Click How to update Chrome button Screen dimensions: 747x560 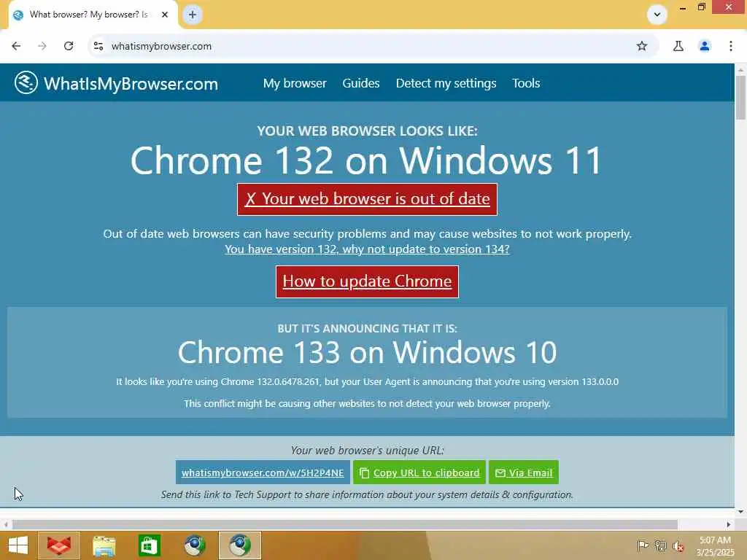coord(368,281)
